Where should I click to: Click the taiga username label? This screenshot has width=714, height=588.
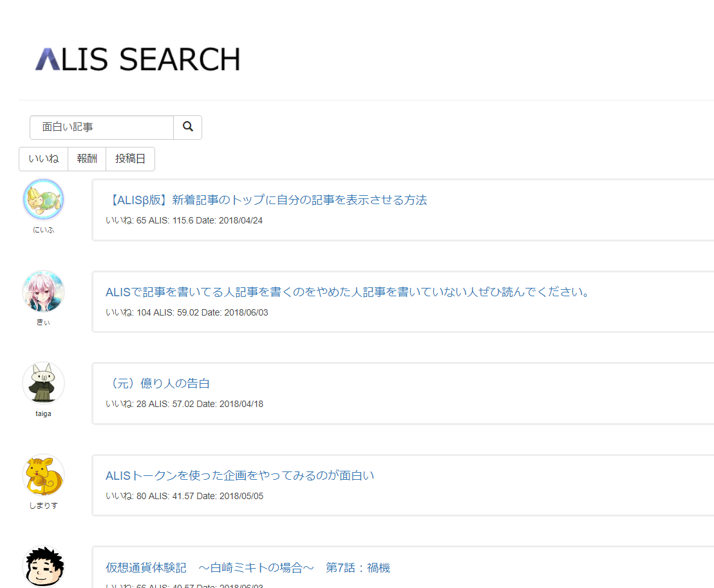pyautogui.click(x=43, y=413)
